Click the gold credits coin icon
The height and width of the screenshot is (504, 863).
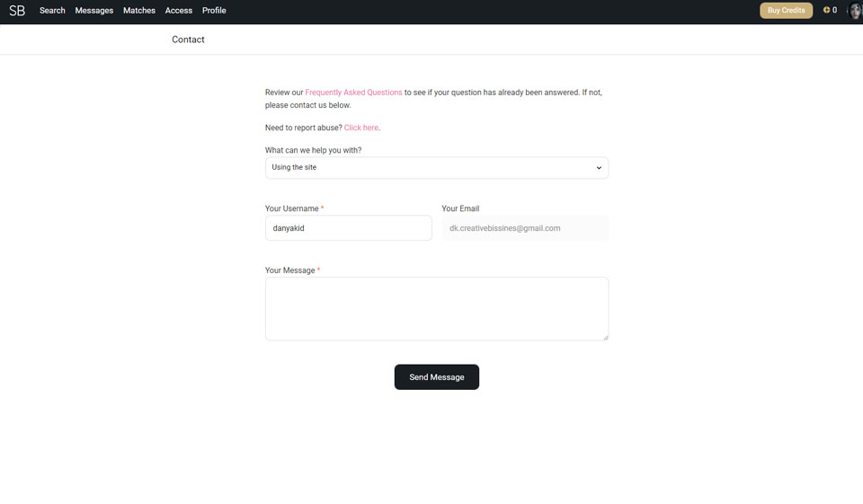click(x=826, y=10)
